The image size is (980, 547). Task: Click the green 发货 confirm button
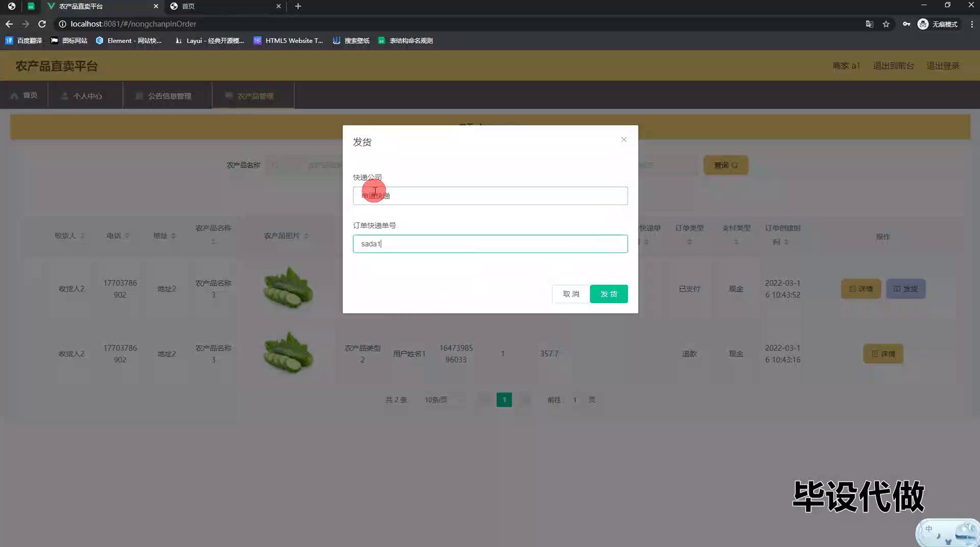click(x=608, y=294)
